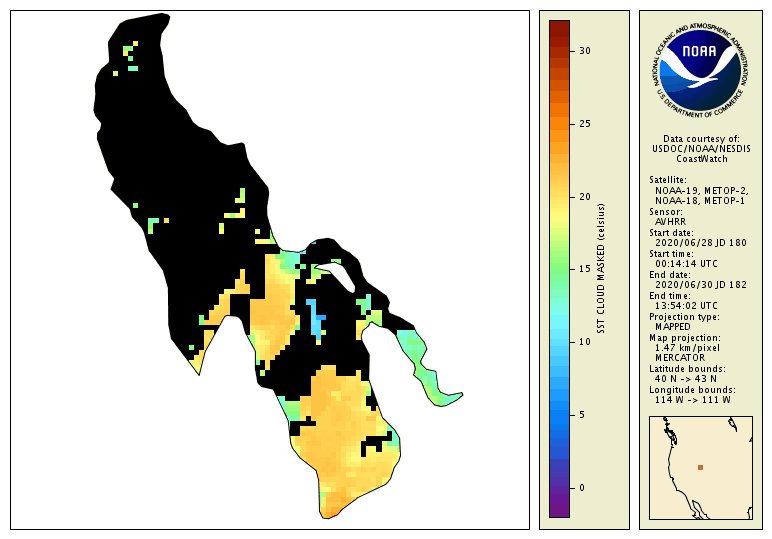Click the 'End time:' label
This screenshot has height=539, width=772.
[670, 296]
